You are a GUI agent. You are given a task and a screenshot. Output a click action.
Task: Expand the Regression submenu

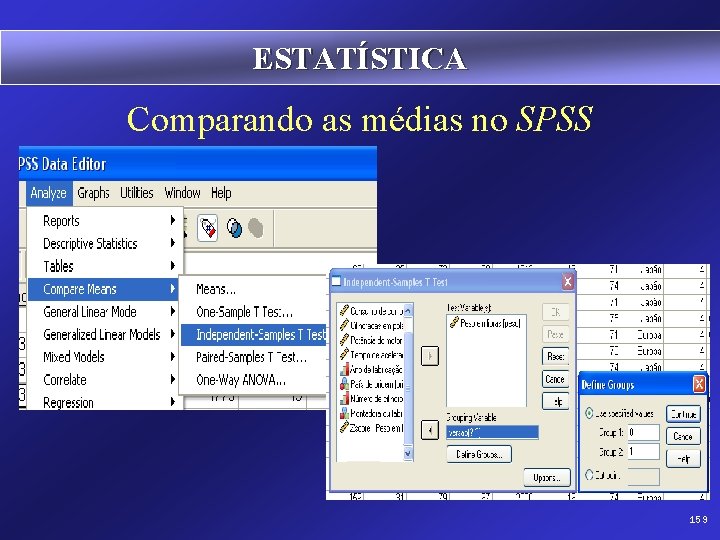point(106,402)
